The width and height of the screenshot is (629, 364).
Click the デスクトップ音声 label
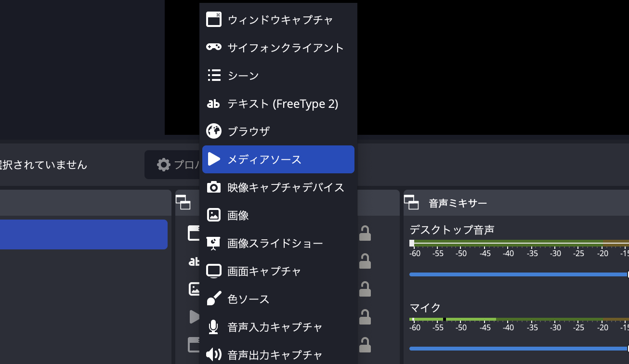452,230
